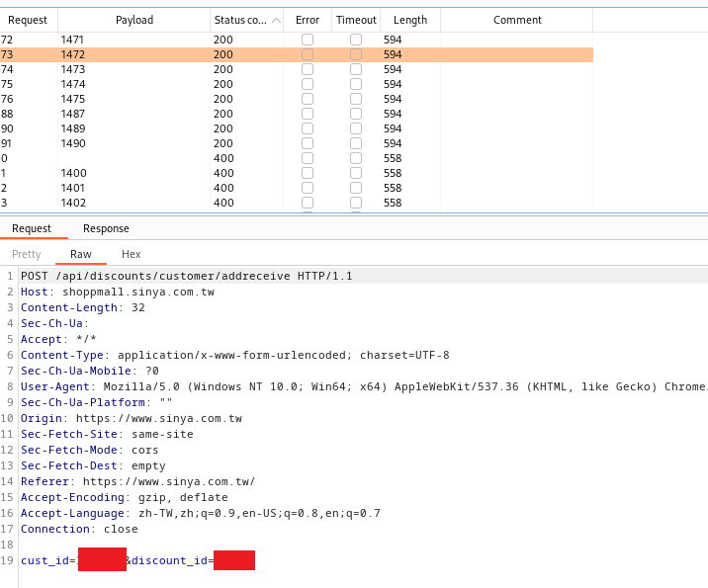Switch to the Response tab

pyautogui.click(x=106, y=228)
